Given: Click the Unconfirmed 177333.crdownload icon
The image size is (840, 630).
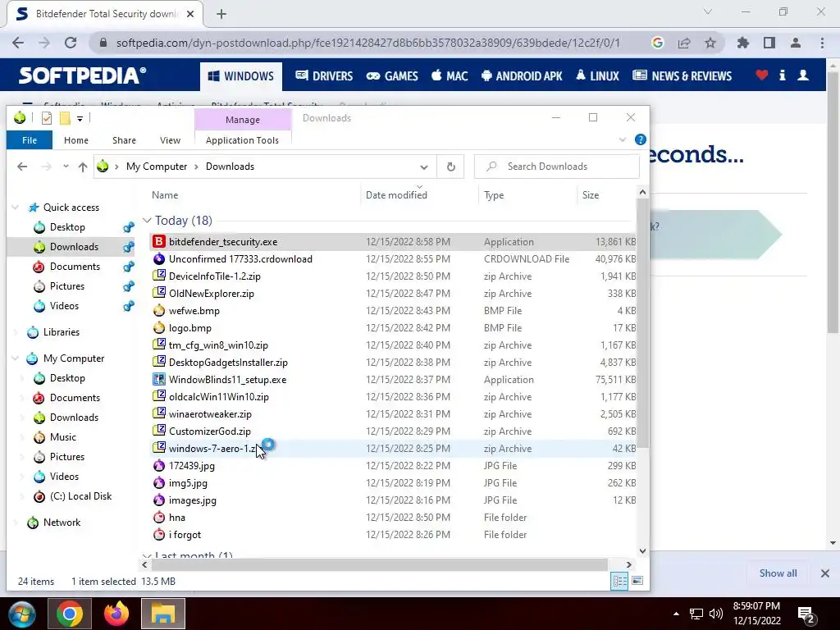Looking at the screenshot, I should 158,258.
